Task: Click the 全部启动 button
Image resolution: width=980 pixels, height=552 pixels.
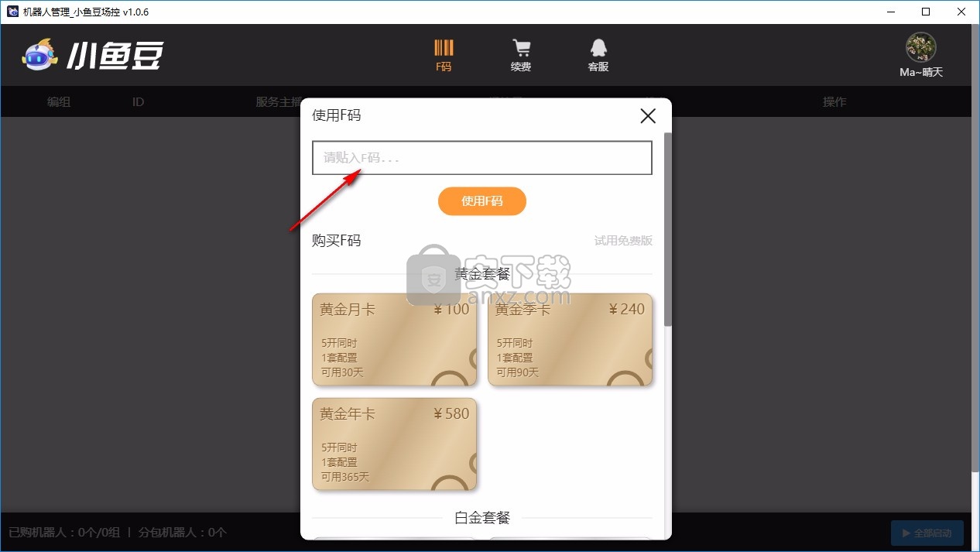Action: 927,533
